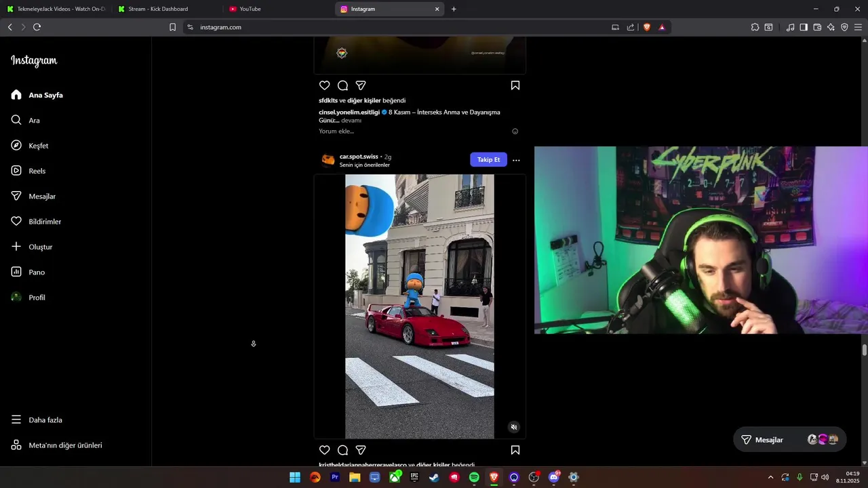Open Spotify from taskbar
The height and width of the screenshot is (488, 868).
pos(474,477)
